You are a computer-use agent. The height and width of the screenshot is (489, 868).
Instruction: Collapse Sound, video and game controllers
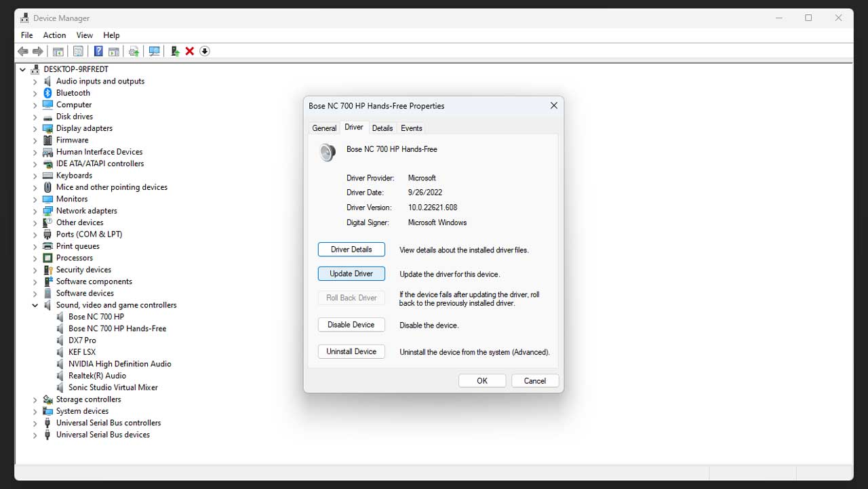click(35, 305)
